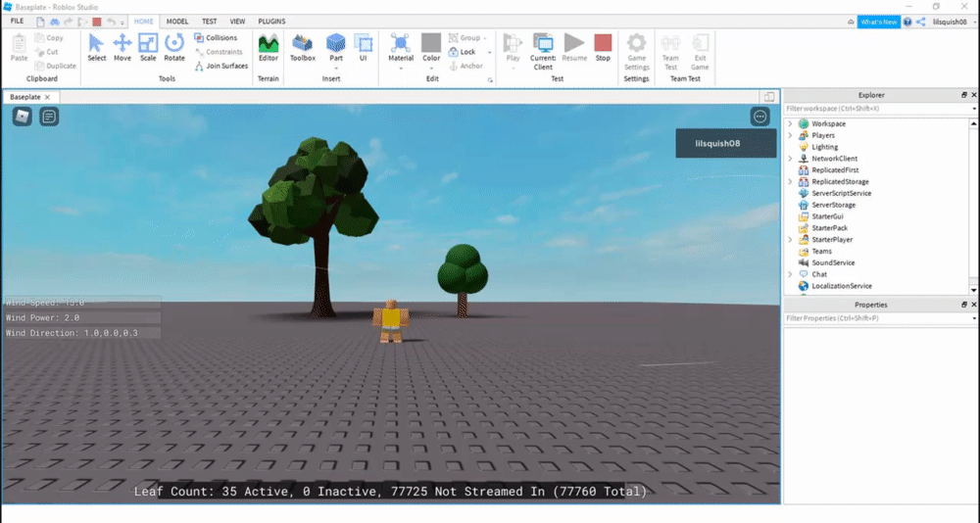The height and width of the screenshot is (523, 980).
Task: Collapse the ribbon with the up chevron
Action: click(x=851, y=22)
